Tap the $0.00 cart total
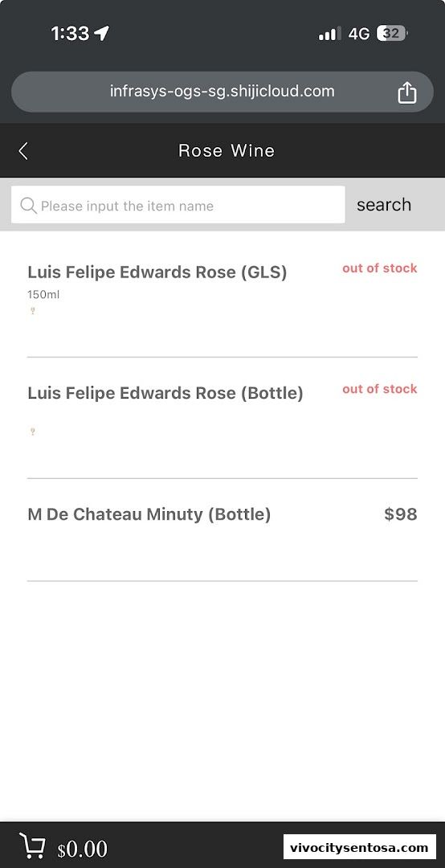445x868 pixels. tap(83, 849)
